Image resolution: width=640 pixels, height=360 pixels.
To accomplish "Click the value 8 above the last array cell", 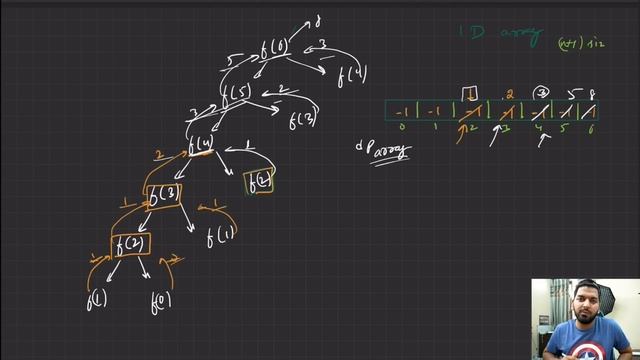I will pyautogui.click(x=592, y=94).
